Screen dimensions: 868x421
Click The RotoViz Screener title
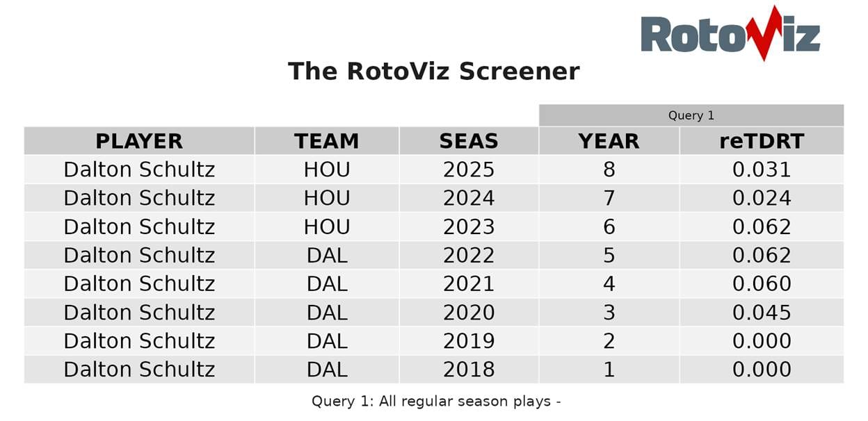point(433,72)
